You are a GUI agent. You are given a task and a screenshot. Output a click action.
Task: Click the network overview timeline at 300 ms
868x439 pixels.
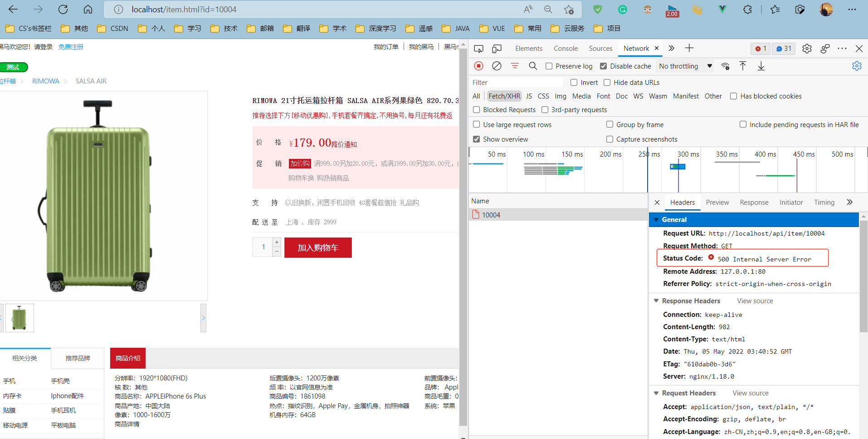688,154
